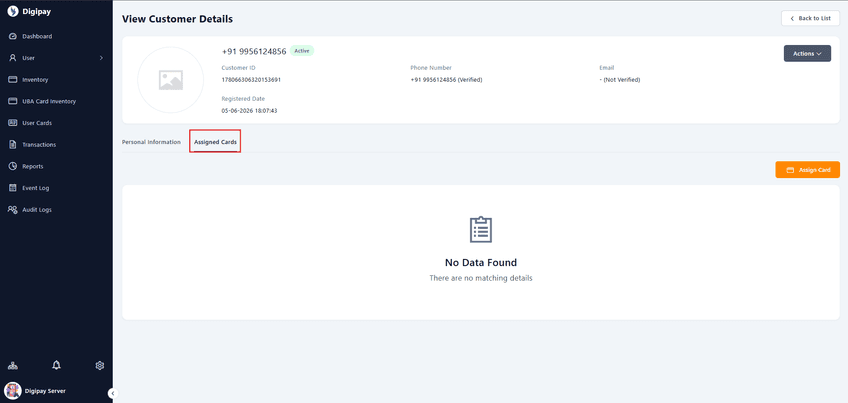Image resolution: width=848 pixels, height=403 pixels.
Task: Click the No Data Found heading
Action: click(481, 263)
